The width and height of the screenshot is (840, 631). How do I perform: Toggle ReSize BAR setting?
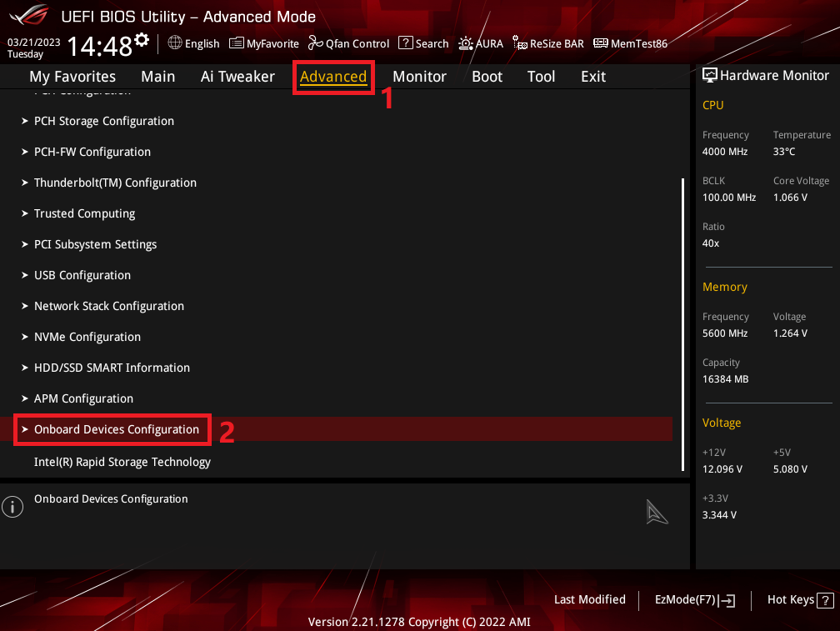pyautogui.click(x=548, y=43)
